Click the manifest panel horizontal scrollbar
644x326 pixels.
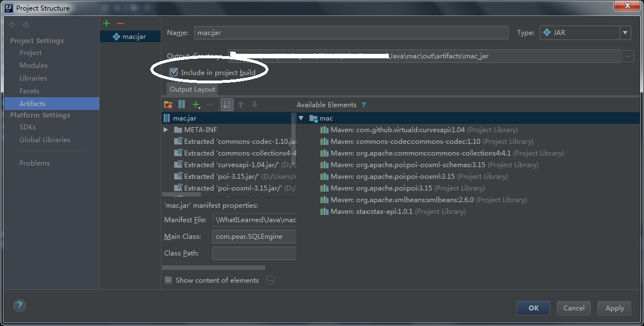pos(214,268)
